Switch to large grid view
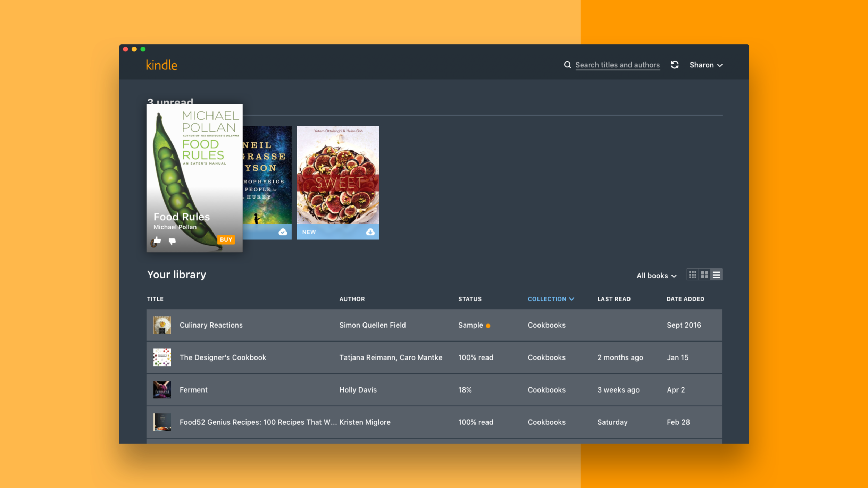Image resolution: width=868 pixels, height=488 pixels. coord(704,275)
